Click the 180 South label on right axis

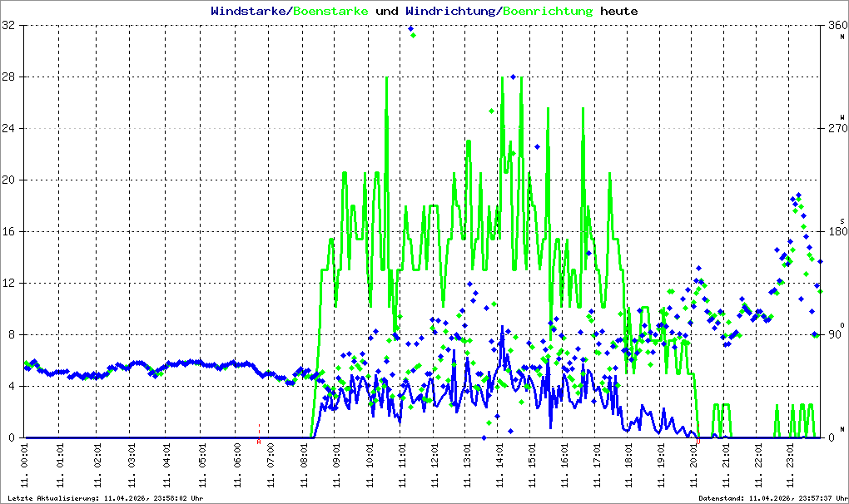click(837, 231)
